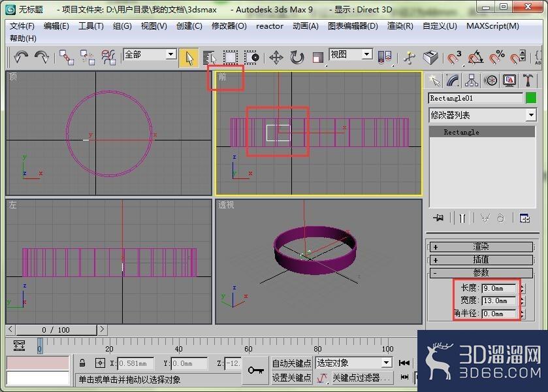548x392 pixels.
Task: Open the 修改器列表 dropdown
Action: (x=531, y=115)
